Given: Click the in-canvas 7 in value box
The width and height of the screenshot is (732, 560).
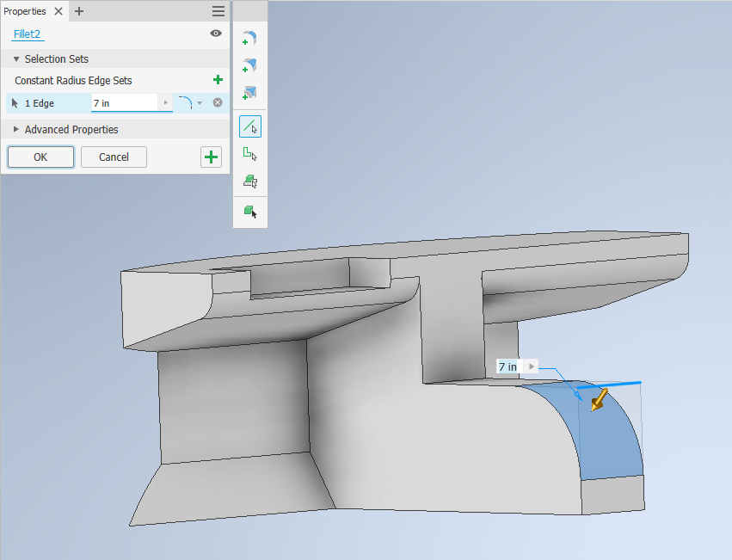Looking at the screenshot, I should pyautogui.click(x=509, y=366).
